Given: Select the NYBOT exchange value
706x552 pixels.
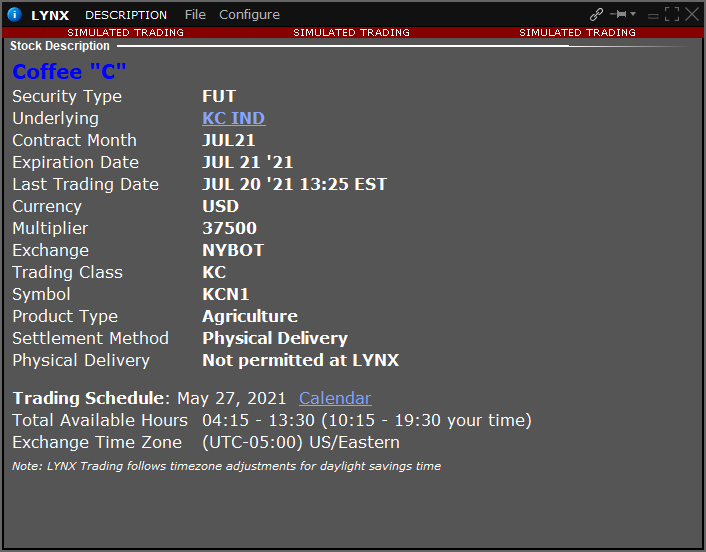Looking at the screenshot, I should pyautogui.click(x=233, y=250).
